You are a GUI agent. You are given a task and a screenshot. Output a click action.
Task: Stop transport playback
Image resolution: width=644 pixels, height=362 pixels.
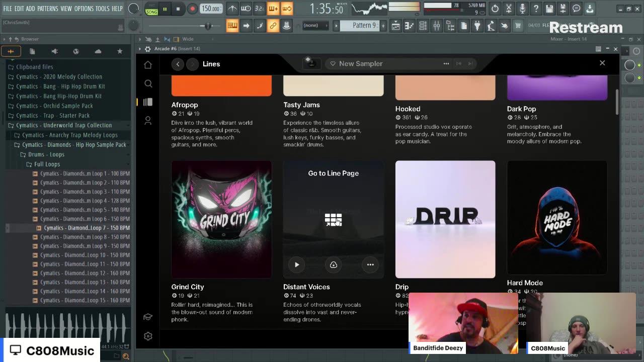pyautogui.click(x=178, y=9)
